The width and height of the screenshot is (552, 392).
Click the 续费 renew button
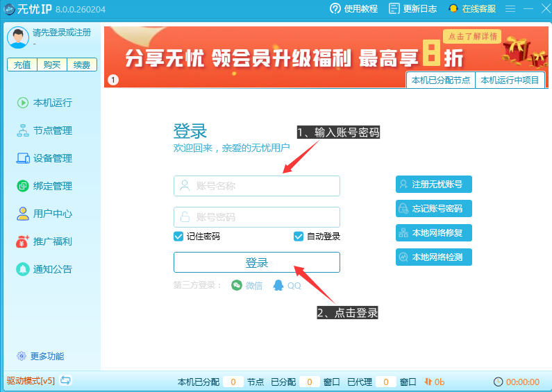pyautogui.click(x=82, y=65)
